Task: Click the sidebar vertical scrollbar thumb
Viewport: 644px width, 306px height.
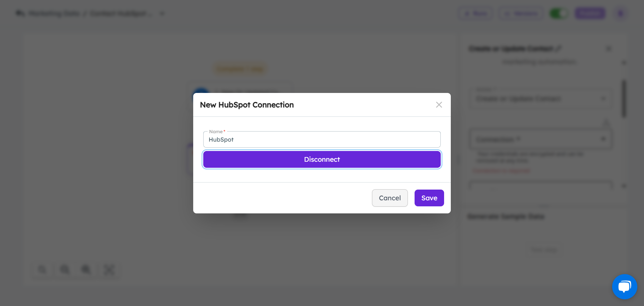Action: pyautogui.click(x=624, y=99)
